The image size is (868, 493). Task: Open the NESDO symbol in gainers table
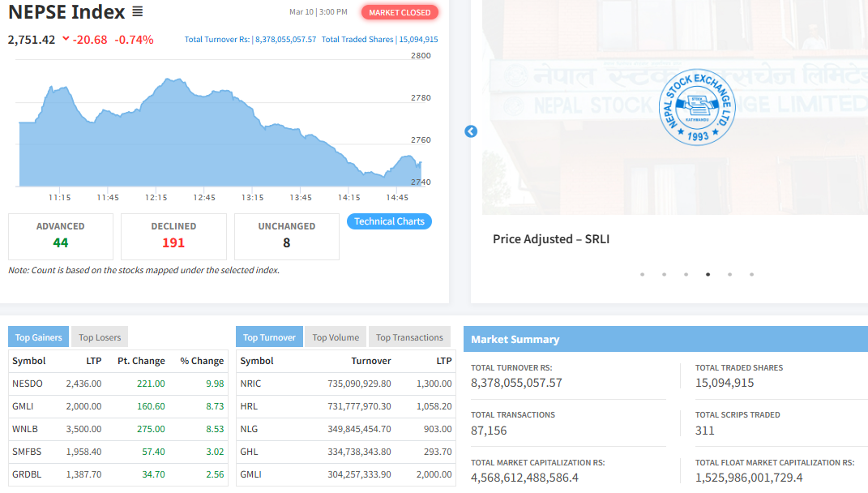[x=28, y=384]
